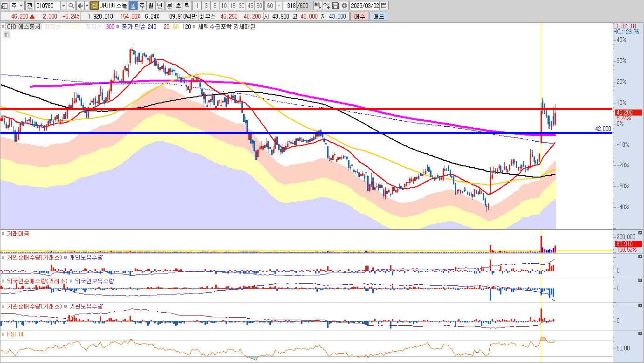
Task: Open chart settings gear icon
Action: [x=344, y=6]
